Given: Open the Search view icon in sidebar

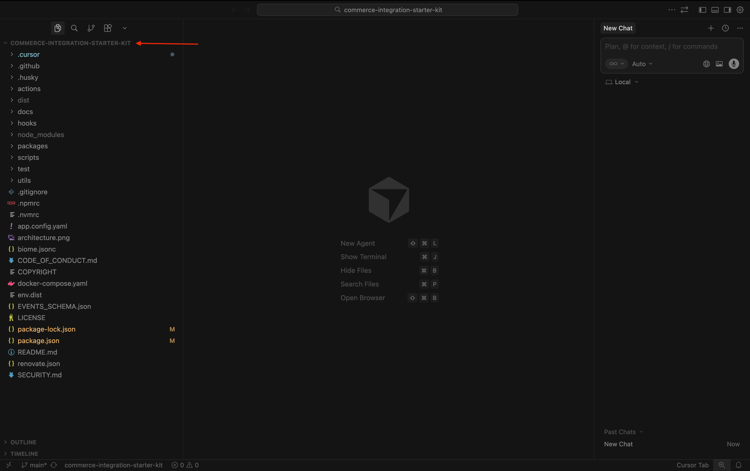Looking at the screenshot, I should [x=74, y=28].
